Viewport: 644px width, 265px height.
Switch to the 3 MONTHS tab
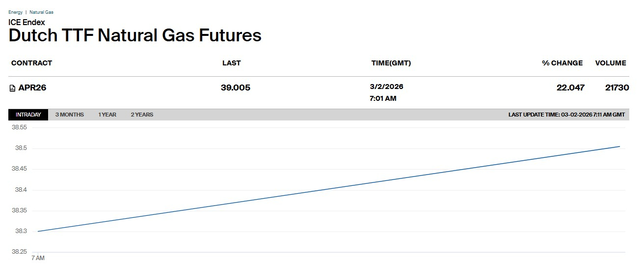point(69,115)
